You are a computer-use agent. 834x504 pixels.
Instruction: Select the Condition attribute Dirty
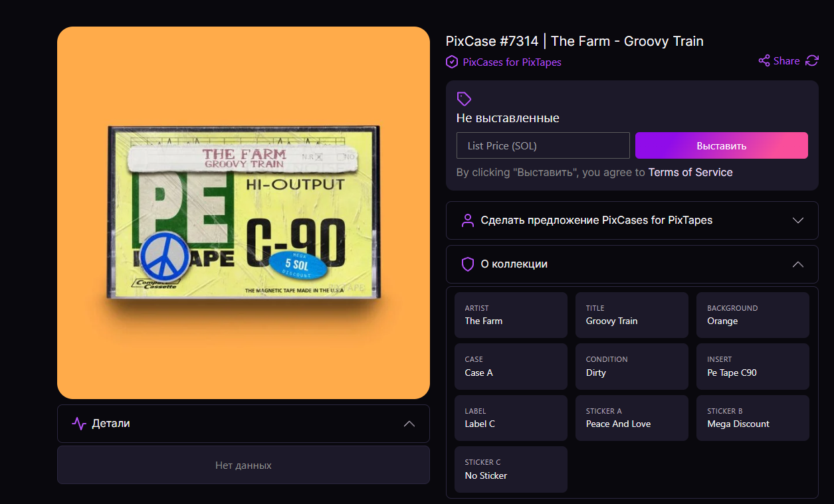[x=632, y=367]
